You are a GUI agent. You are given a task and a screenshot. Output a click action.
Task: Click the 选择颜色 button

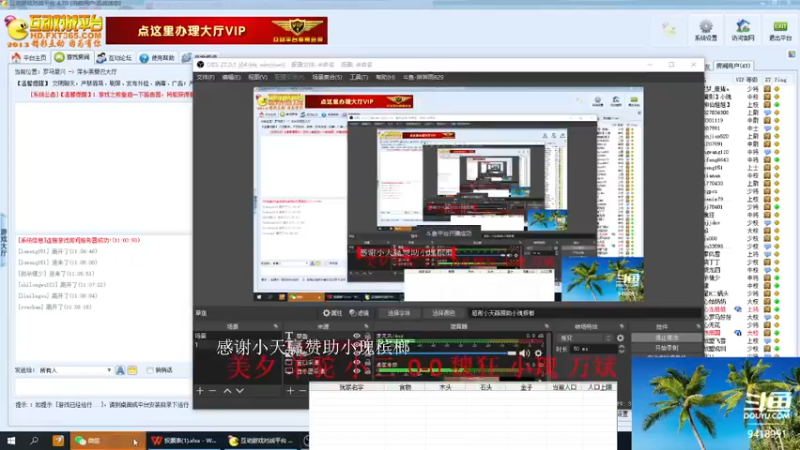[443, 313]
